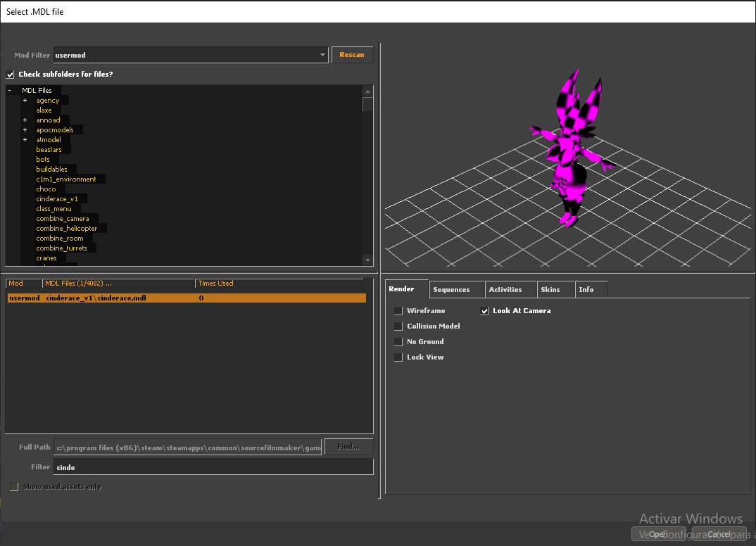
Task: Enable the Collision Model checkbox
Action: [x=398, y=326]
